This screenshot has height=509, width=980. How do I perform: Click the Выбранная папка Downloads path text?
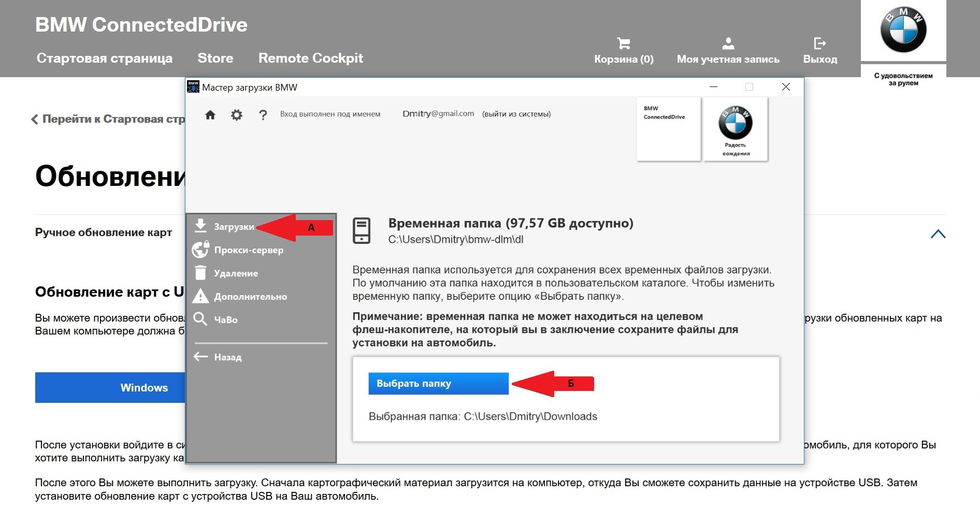[483, 416]
